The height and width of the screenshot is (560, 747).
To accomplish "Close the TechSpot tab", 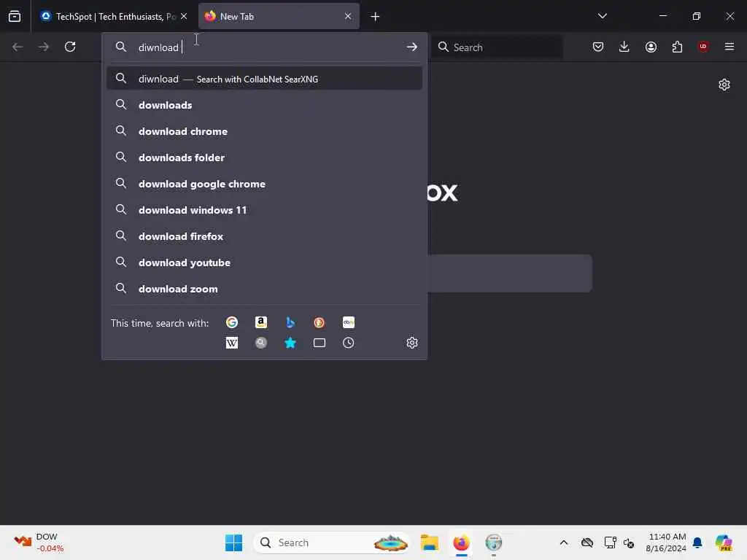I will [x=184, y=16].
